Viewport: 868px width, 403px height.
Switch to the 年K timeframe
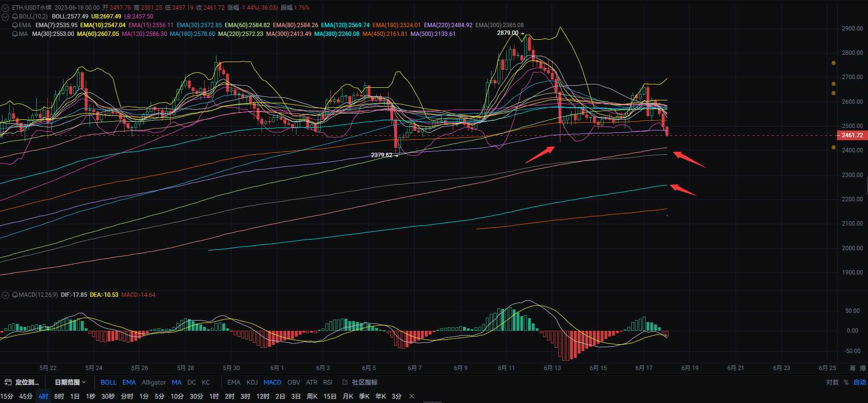pos(381,396)
